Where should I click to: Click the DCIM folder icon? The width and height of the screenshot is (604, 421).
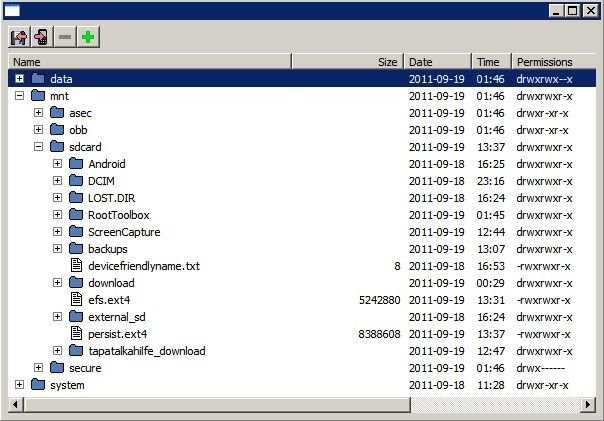pyautogui.click(x=76, y=180)
